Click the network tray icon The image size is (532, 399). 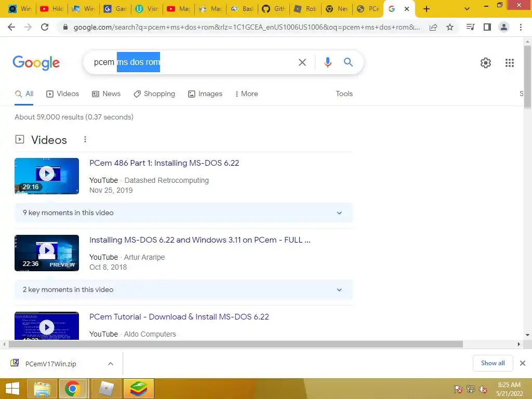470,389
